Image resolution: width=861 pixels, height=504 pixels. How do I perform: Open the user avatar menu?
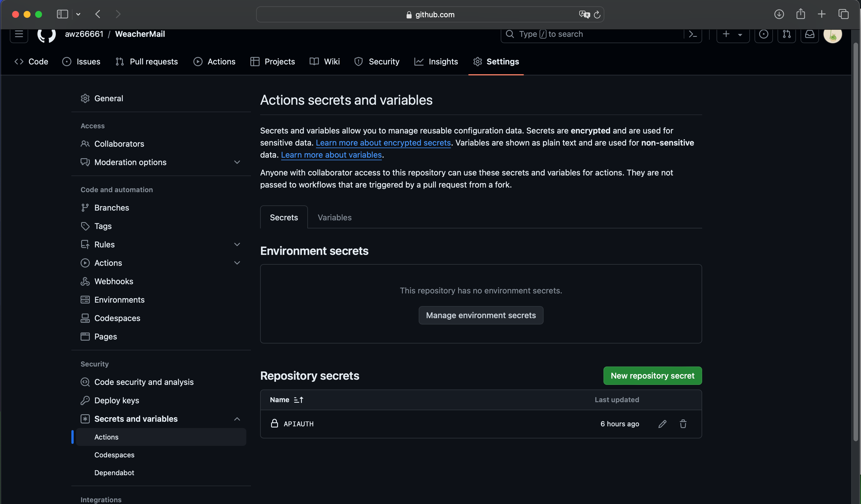point(833,35)
